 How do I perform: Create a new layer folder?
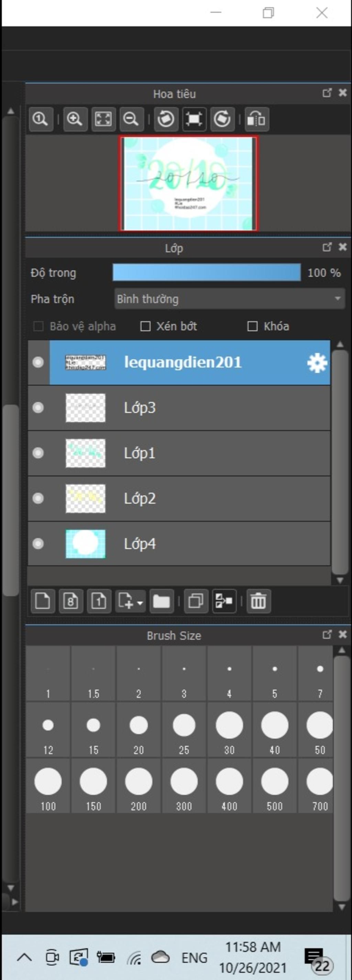pyautogui.click(x=162, y=601)
